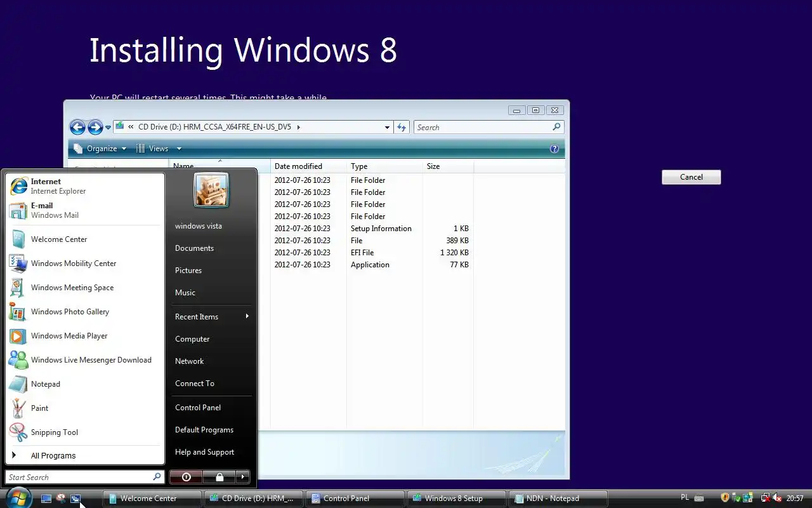
Task: Click the user account picture
Action: click(x=211, y=190)
